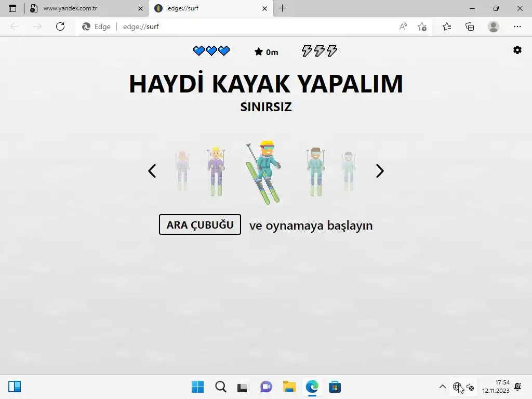Click the 've oynamaya başlayın' text
This screenshot has height=399, width=532.
click(311, 225)
